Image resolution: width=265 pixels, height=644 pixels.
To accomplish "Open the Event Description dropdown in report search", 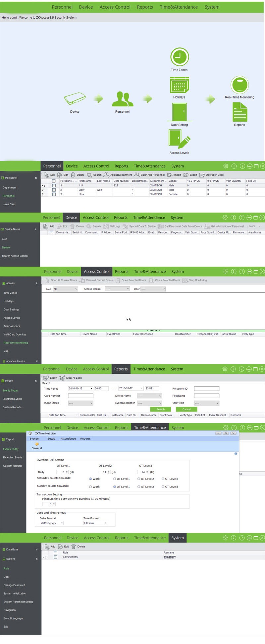I will pos(149,403).
